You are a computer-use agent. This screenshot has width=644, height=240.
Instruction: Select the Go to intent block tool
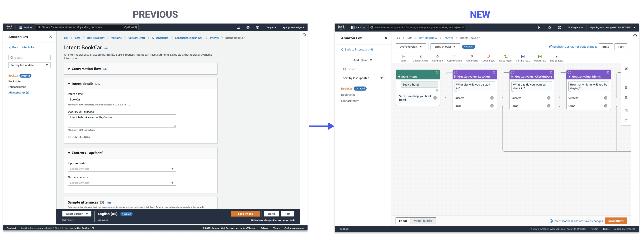pos(505,58)
